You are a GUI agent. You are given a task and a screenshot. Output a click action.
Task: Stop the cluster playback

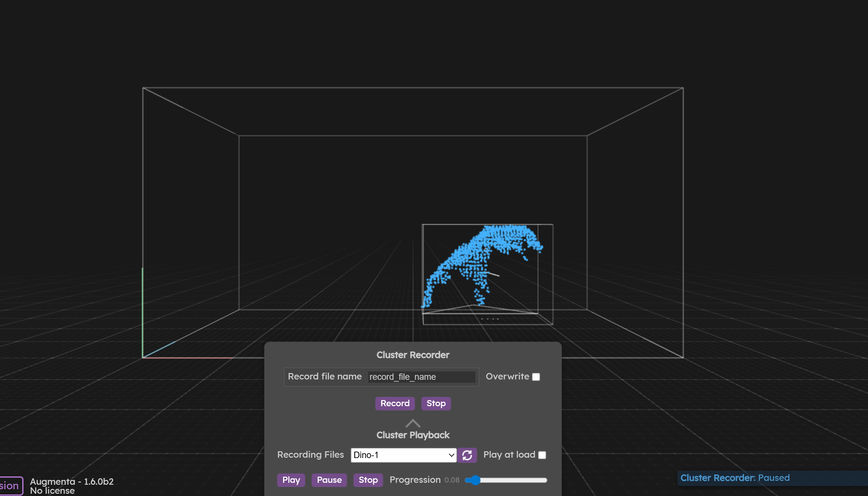point(368,480)
